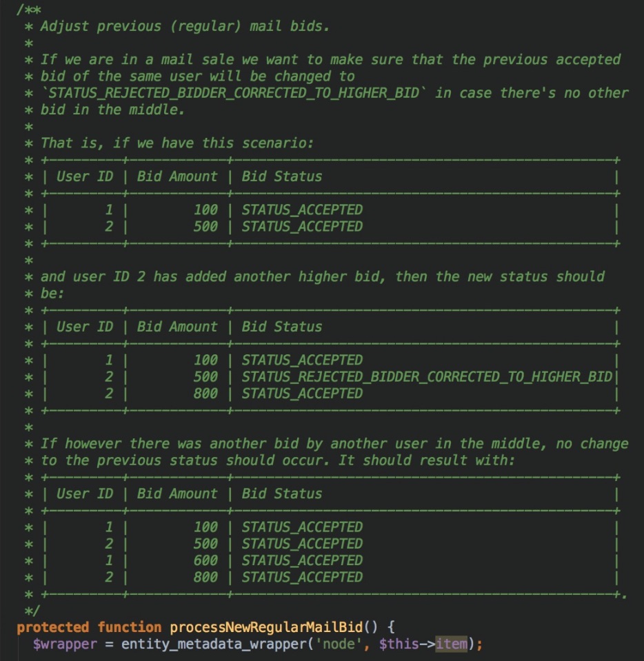Click the 600 bid amount value
This screenshot has width=644, height=661.
coord(205,560)
